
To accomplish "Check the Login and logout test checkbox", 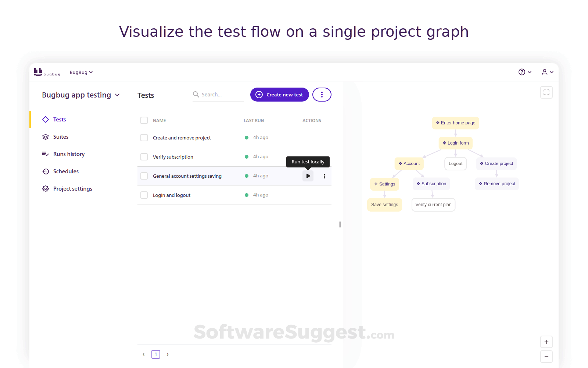I will point(144,195).
